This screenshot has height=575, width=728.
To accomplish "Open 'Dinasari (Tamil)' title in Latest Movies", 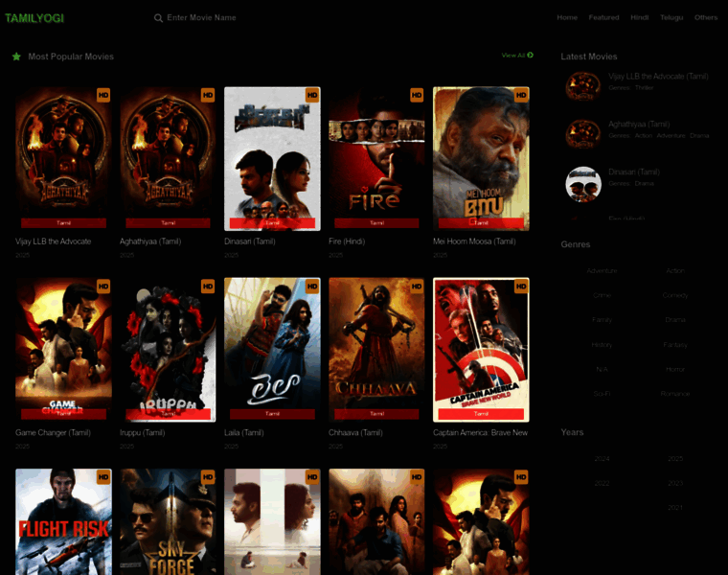I will pyautogui.click(x=634, y=172).
